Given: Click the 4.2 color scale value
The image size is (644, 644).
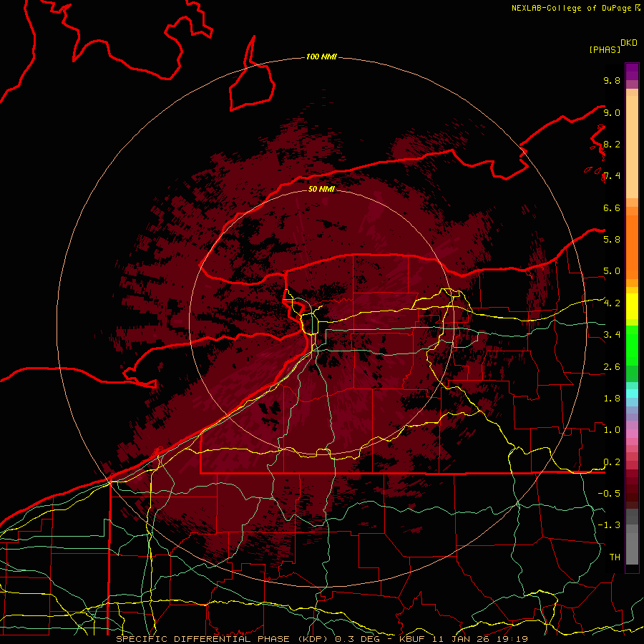Looking at the screenshot, I should pos(612,303).
